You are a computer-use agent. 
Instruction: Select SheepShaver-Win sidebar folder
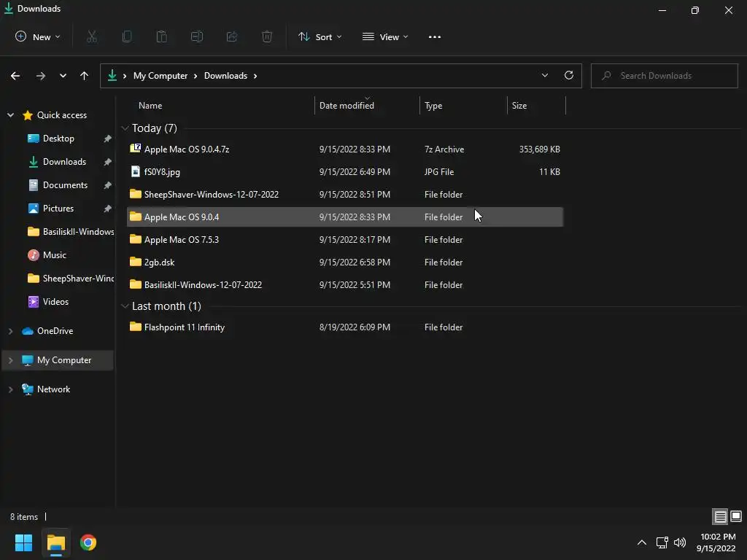[71, 279]
